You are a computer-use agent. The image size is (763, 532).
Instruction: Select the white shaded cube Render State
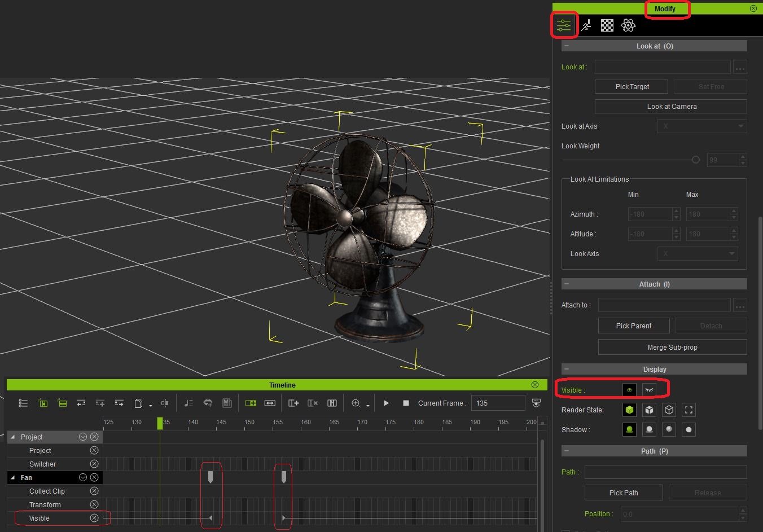[649, 410]
